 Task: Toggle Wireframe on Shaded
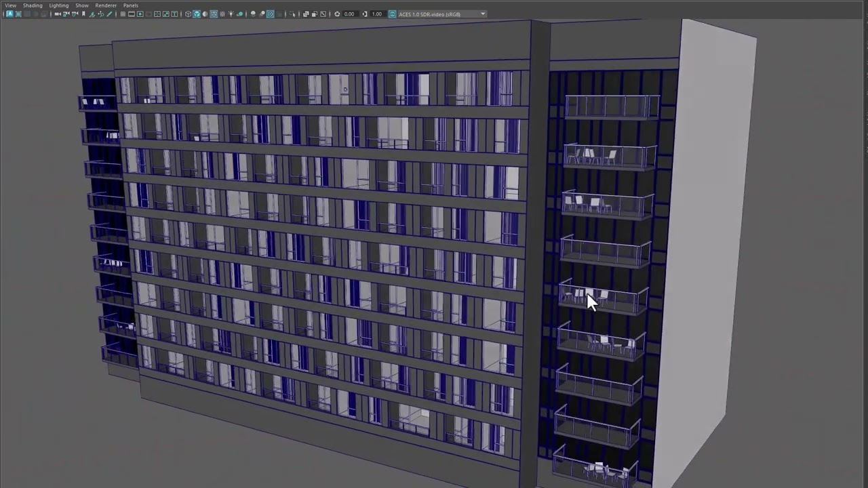point(214,14)
